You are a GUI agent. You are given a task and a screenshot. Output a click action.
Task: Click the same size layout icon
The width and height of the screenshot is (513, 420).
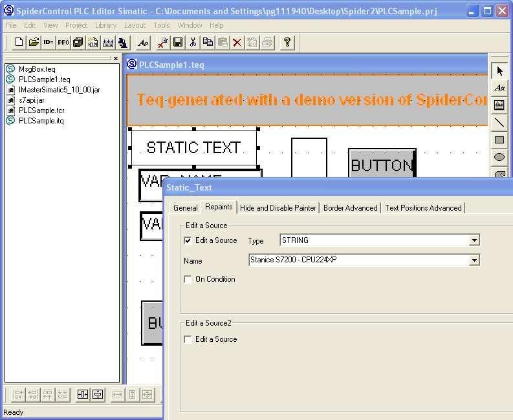[x=147, y=395]
